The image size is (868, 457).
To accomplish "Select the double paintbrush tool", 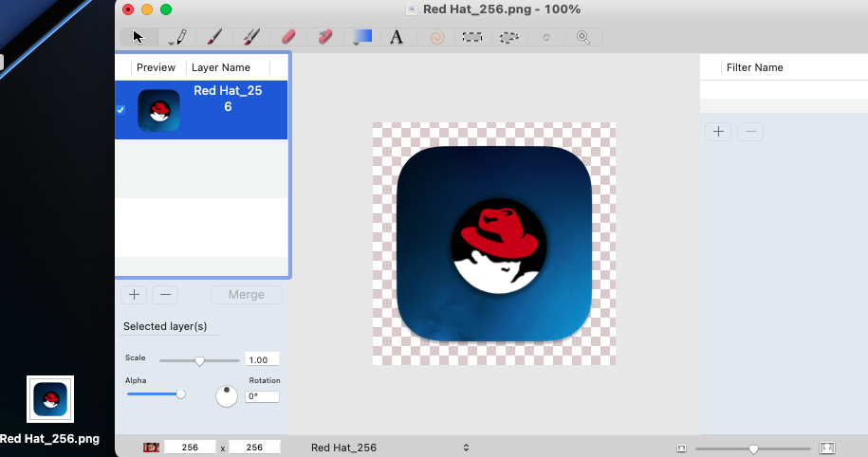I will coord(251,37).
